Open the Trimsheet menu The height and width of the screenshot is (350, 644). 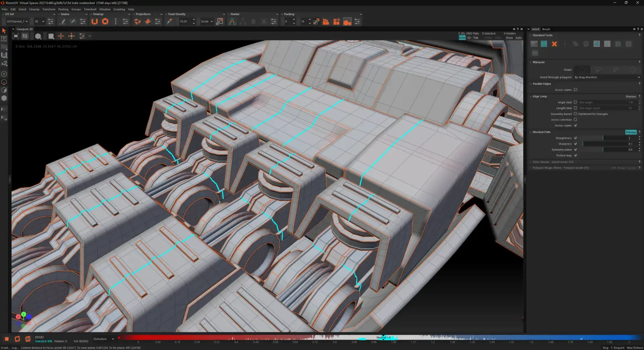point(90,9)
